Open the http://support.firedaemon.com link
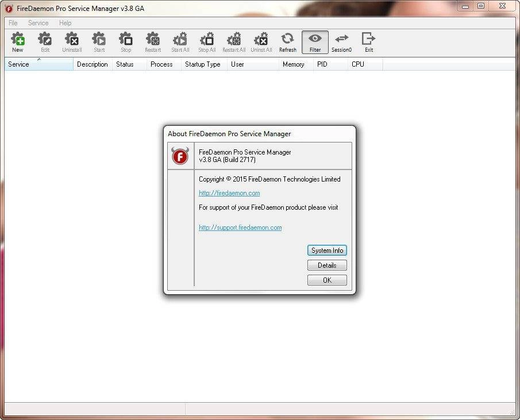 [x=240, y=228]
